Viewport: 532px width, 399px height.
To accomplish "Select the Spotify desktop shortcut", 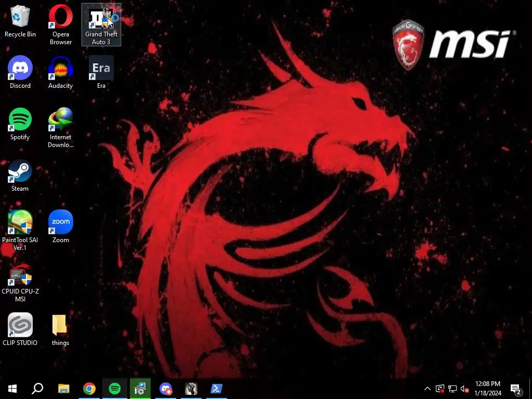I will pyautogui.click(x=20, y=124).
